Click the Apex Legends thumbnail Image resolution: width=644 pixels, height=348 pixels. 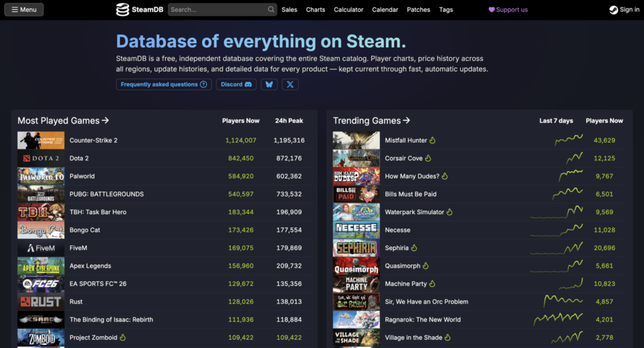41,266
